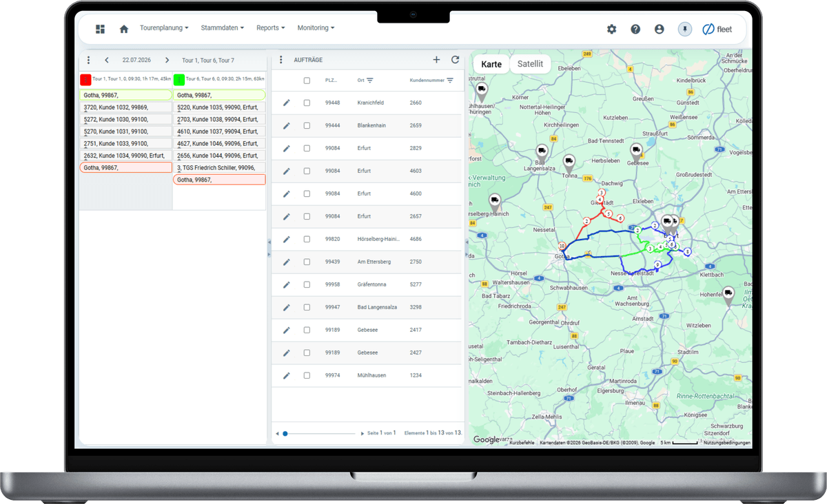The width and height of the screenshot is (827, 504).
Task: Select stop TGS Friedrich Schiller in Tour 6
Action: click(219, 167)
